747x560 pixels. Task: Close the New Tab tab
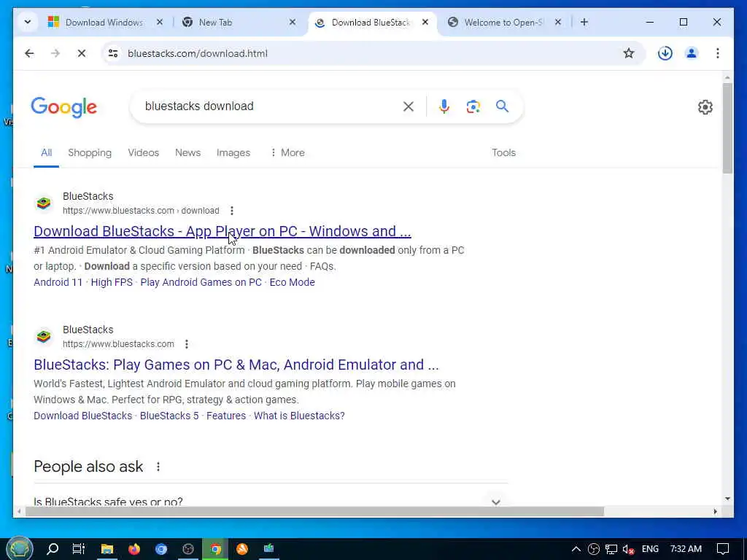click(293, 22)
